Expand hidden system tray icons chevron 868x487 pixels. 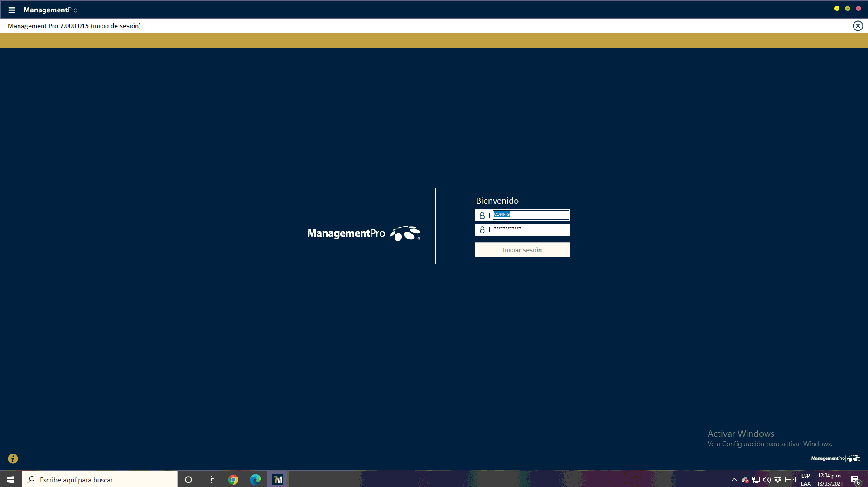tap(734, 480)
